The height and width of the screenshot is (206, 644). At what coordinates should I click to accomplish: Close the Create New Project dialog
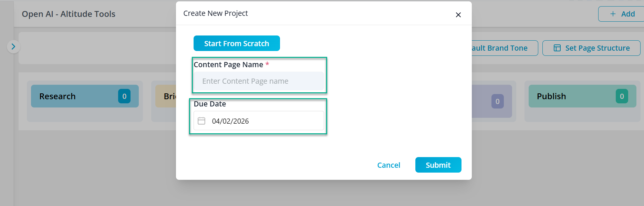458,15
